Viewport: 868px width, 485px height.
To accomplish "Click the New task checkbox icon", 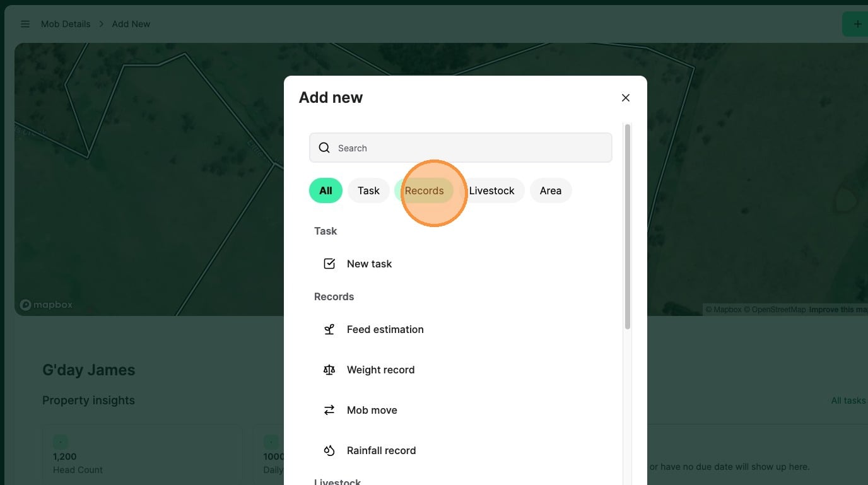I will [329, 264].
